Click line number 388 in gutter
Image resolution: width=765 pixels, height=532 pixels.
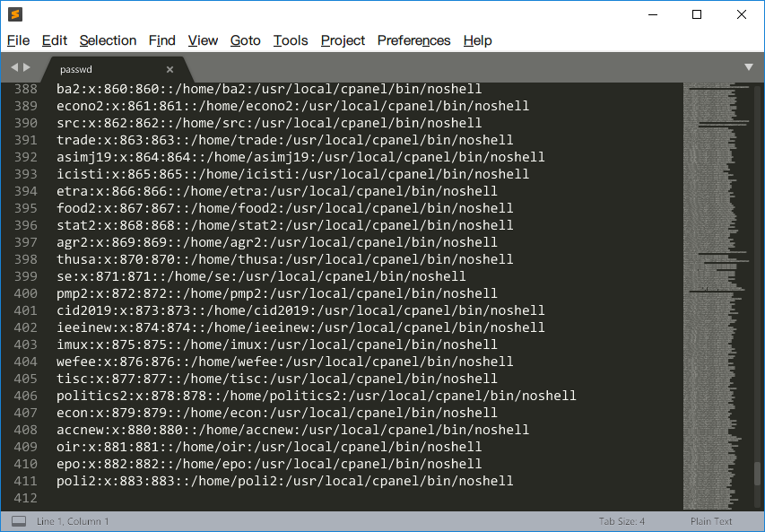(25, 89)
